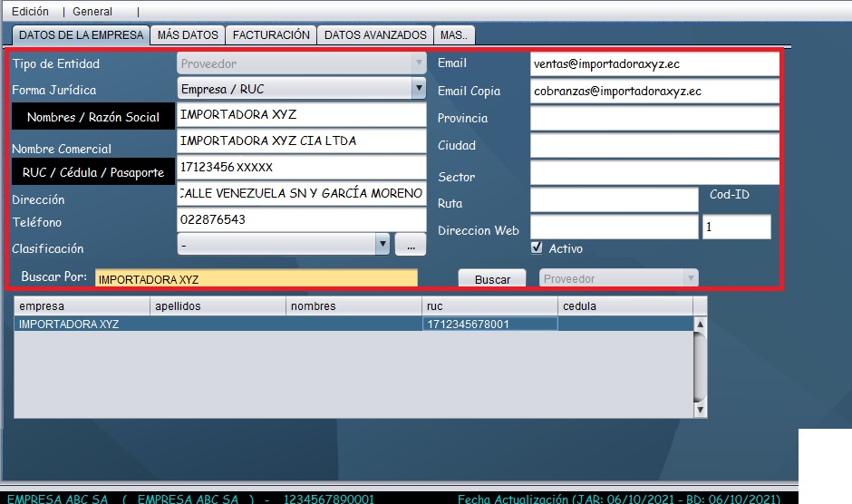Select the MAS.. tab
The image size is (852, 504).
coord(455,34)
